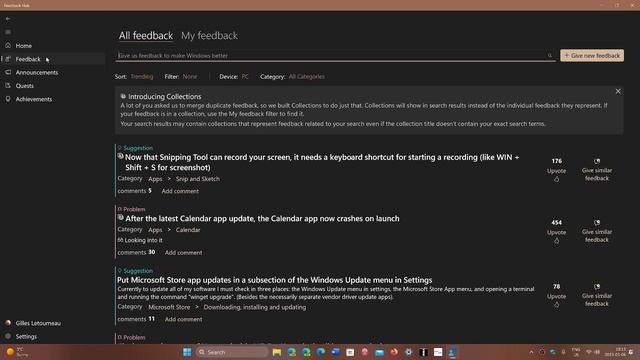Open Firefox from the taskbar
The height and width of the screenshot is (360, 640).
pos(394,352)
